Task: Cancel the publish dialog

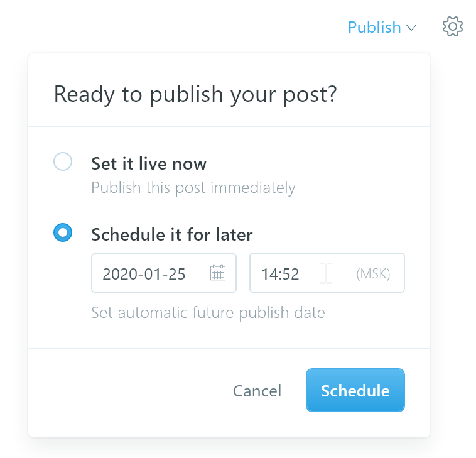Action: click(x=257, y=391)
